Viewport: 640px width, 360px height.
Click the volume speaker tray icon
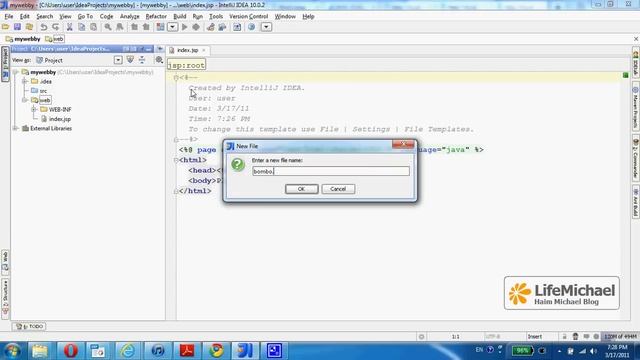pyautogui.click(x=593, y=351)
